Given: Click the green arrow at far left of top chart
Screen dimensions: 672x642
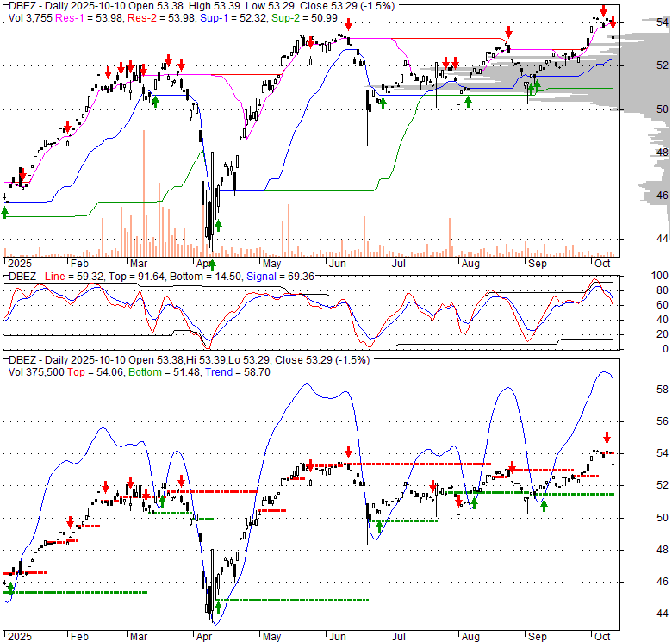Looking at the screenshot, I should 5,212.
